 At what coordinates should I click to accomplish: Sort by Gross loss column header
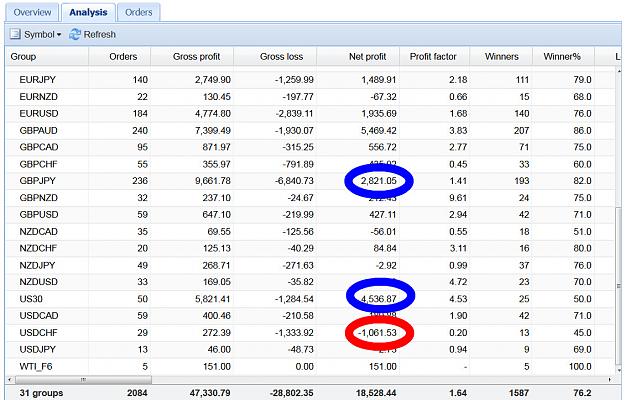(x=275, y=57)
